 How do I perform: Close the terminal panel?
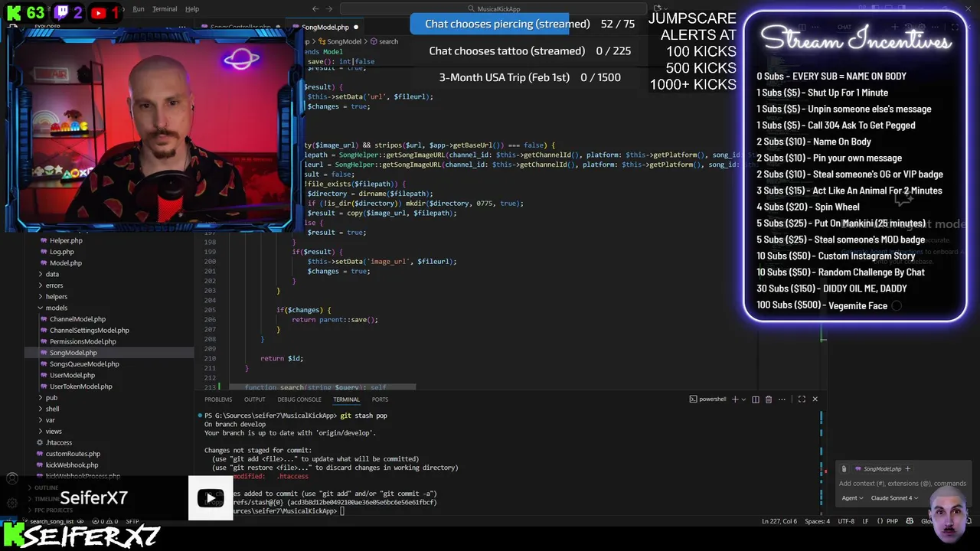coord(815,399)
